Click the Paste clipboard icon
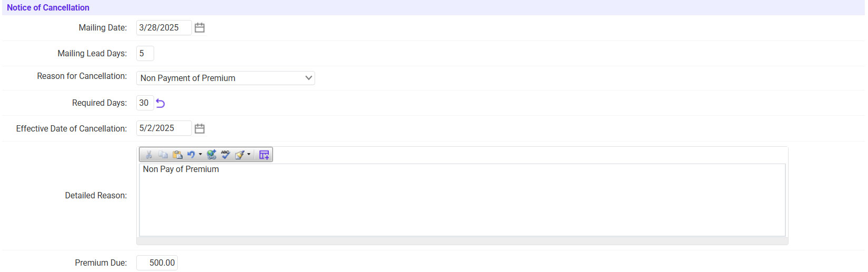This screenshot has height=272, width=868. [177, 155]
